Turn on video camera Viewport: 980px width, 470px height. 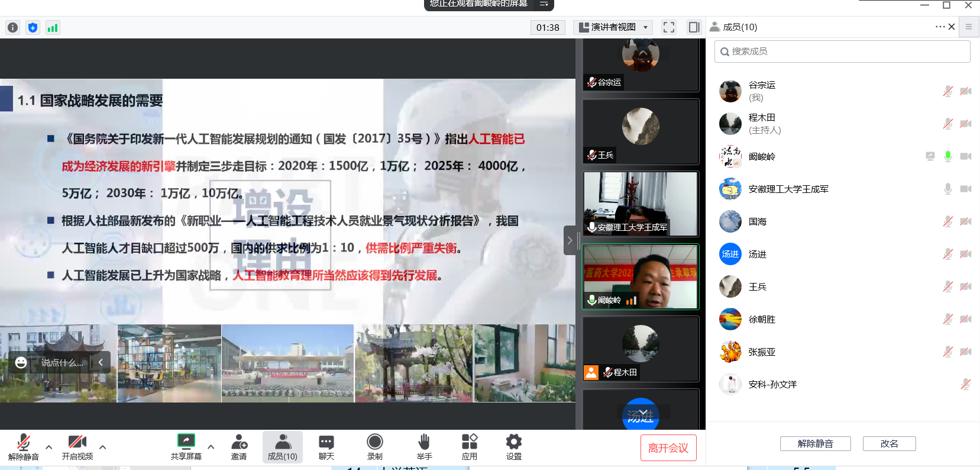(x=77, y=447)
